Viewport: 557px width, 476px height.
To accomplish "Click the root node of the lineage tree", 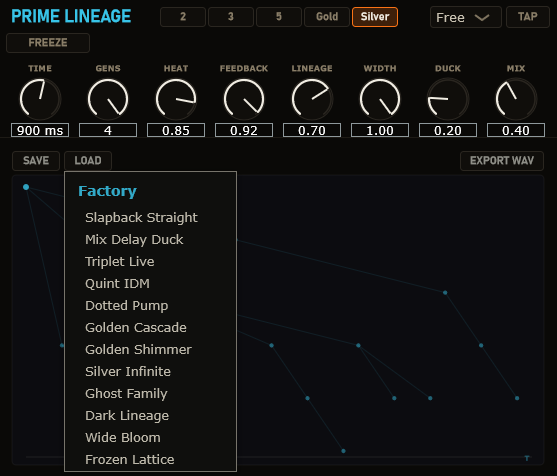I will (x=26, y=187).
